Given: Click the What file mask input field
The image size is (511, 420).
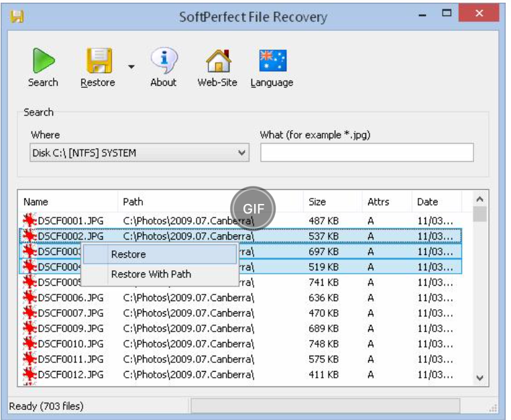Looking at the screenshot, I should click(x=367, y=153).
